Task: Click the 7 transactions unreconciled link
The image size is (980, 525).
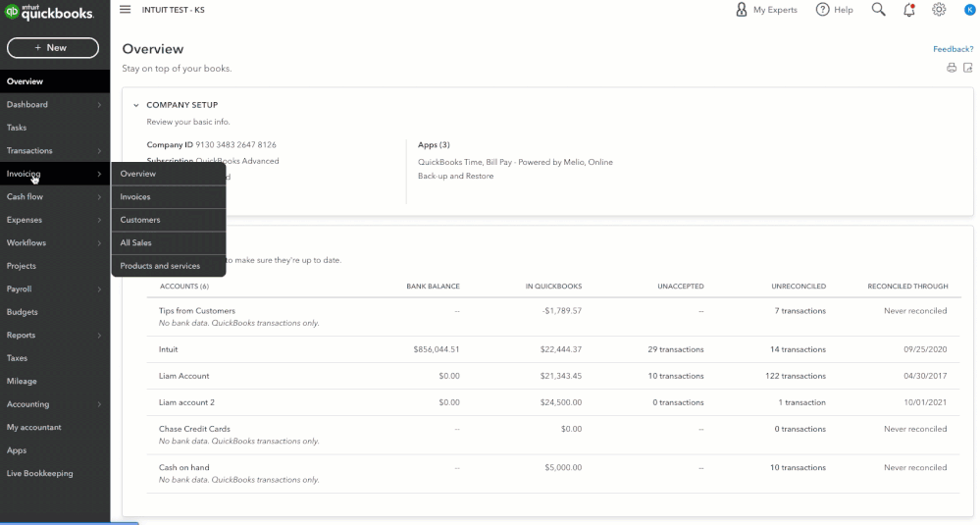Action: click(x=800, y=311)
